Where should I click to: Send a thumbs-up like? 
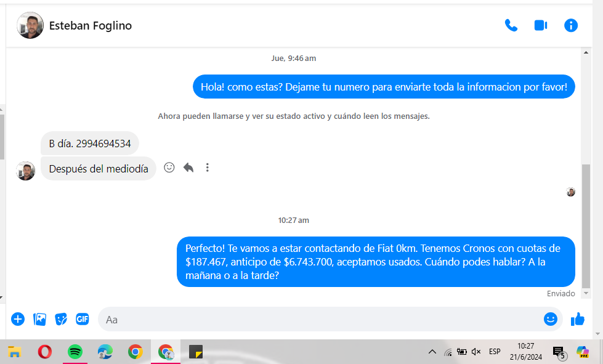click(x=577, y=319)
